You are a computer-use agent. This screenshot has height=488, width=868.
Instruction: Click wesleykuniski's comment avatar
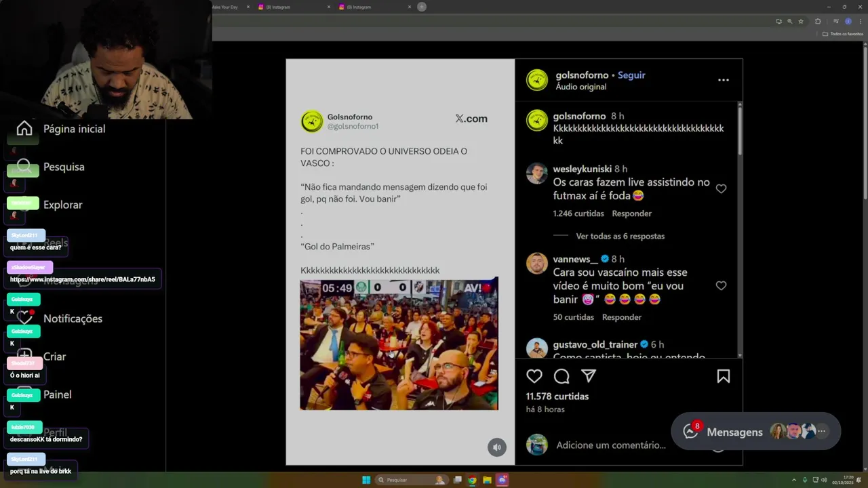pos(537,174)
